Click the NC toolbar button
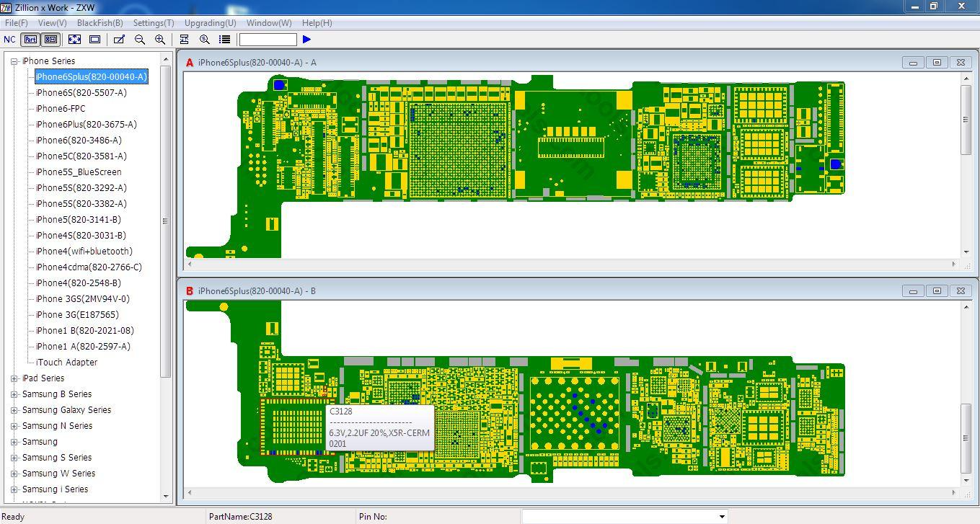This screenshot has width=980, height=524. (x=10, y=40)
